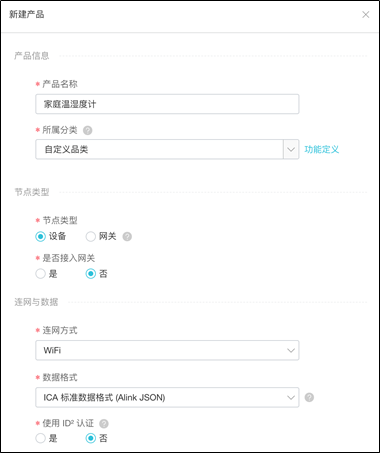Click the 节点类型 section header
This screenshot has height=453, width=380.
32,192
